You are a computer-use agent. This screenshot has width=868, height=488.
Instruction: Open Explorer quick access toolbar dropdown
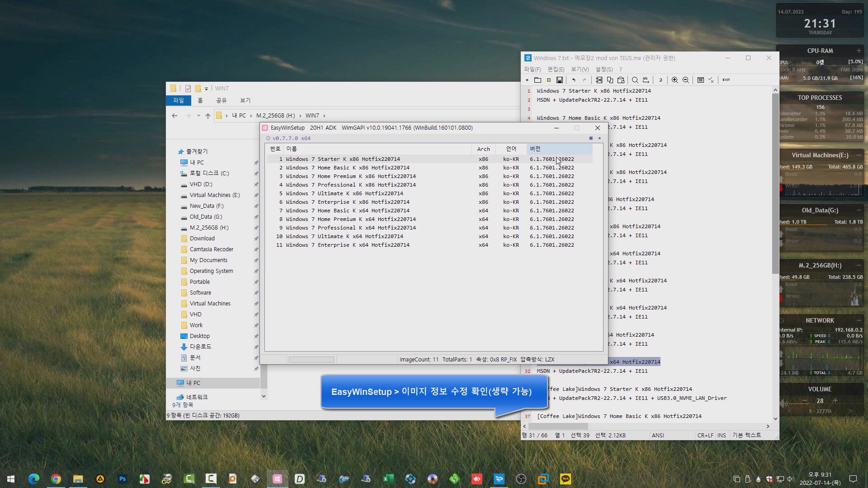pos(206,89)
